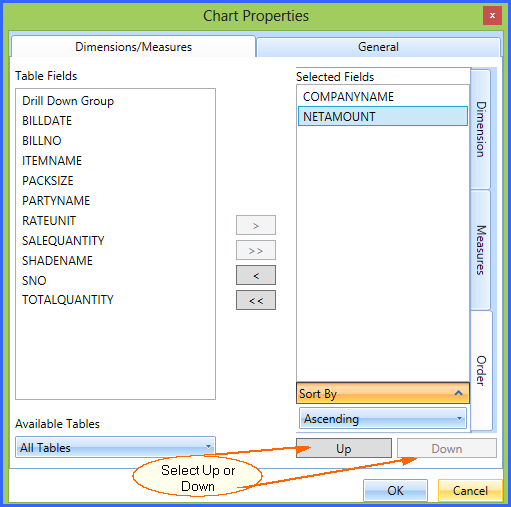Viewport: 511px width, 507px height.
Task: Select the Dimensions/Measures tab
Action: (133, 47)
